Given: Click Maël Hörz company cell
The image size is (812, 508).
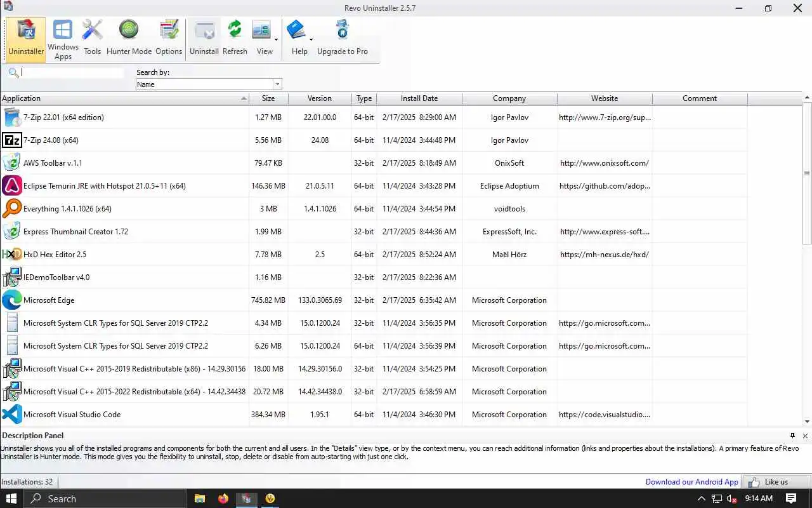Looking at the screenshot, I should point(509,255).
